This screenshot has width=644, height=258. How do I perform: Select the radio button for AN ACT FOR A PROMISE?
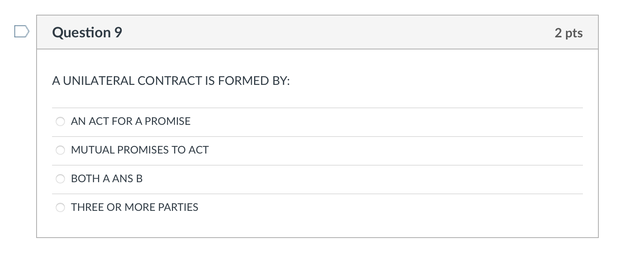click(x=60, y=121)
